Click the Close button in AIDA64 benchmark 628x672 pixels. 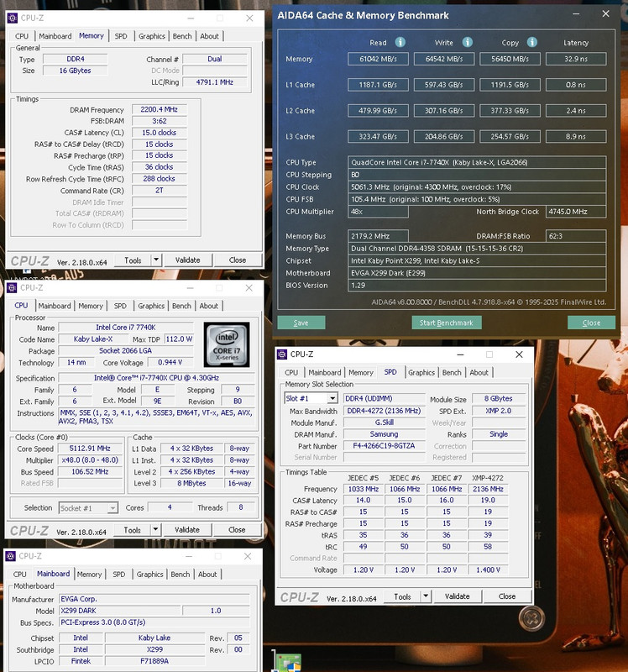pyautogui.click(x=591, y=323)
